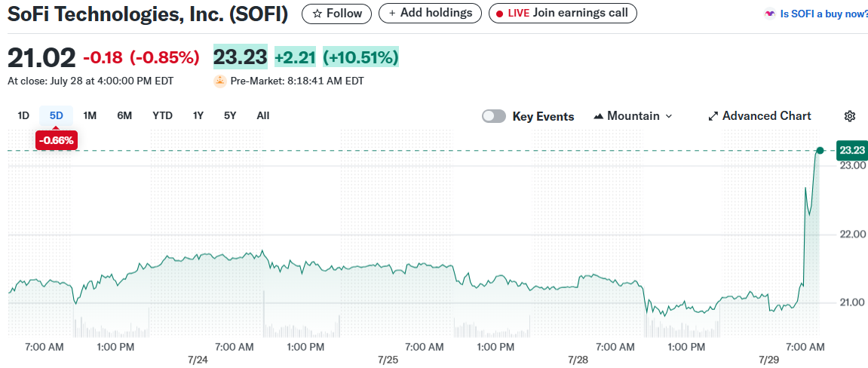868x368 pixels.
Task: Click the 7/25 date axis label
Action: 388,360
